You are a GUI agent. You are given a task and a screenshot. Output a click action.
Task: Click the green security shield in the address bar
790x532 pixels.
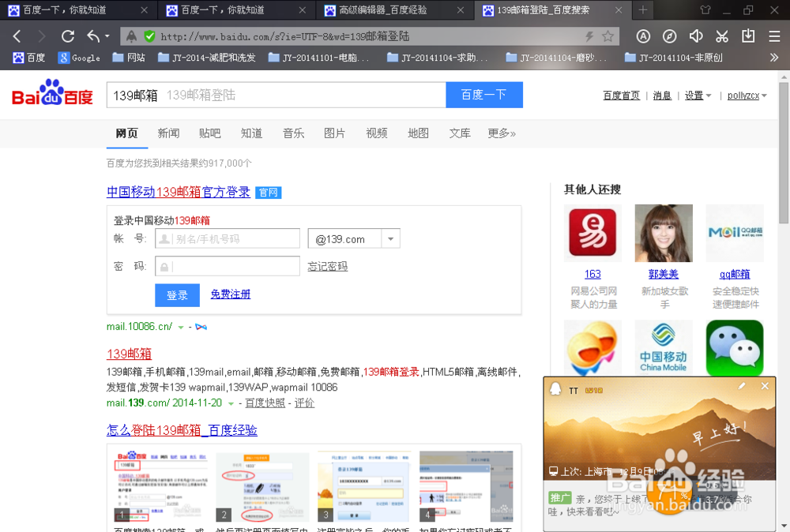149,36
